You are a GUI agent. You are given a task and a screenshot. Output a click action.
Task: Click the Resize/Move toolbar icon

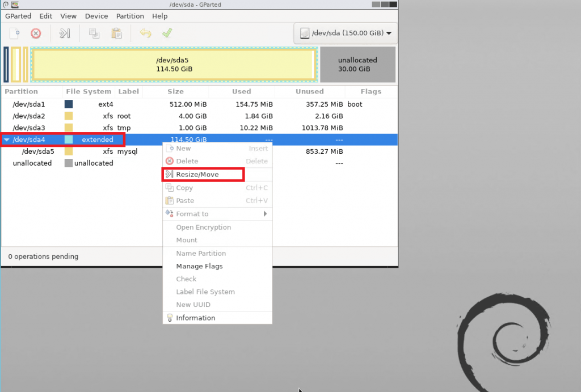(65, 33)
